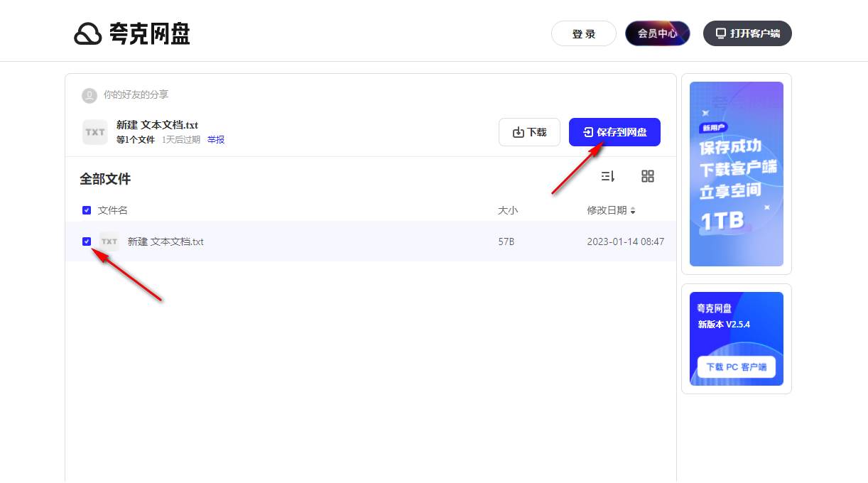Click the 等1个文件 count text
This screenshot has height=483, width=868.
click(x=136, y=140)
